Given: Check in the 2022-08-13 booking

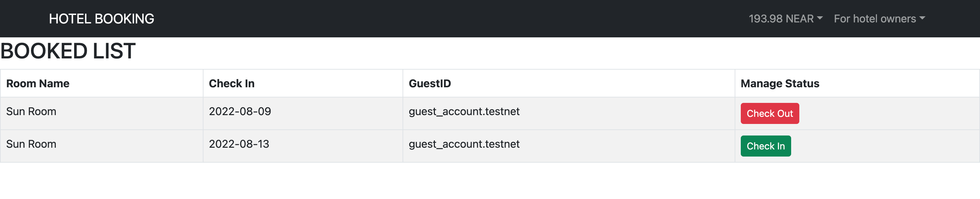Looking at the screenshot, I should click(x=765, y=146).
